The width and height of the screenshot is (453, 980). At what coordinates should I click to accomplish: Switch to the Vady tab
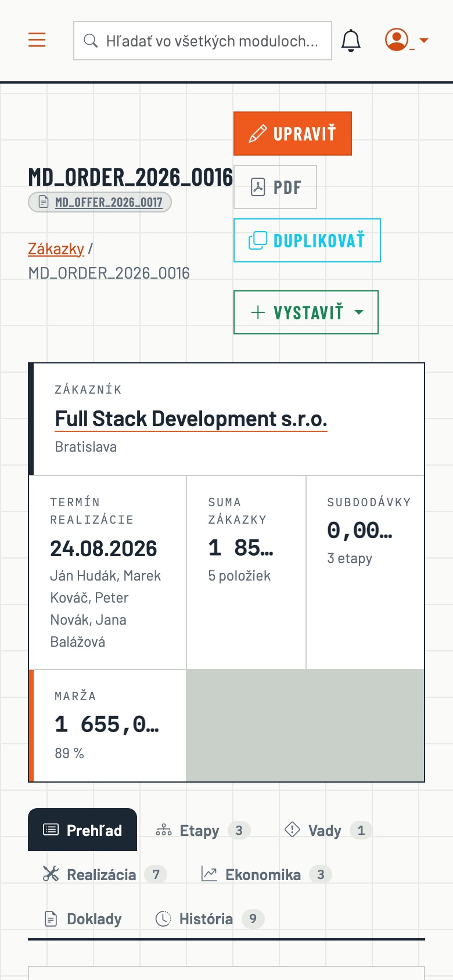pyautogui.click(x=328, y=830)
